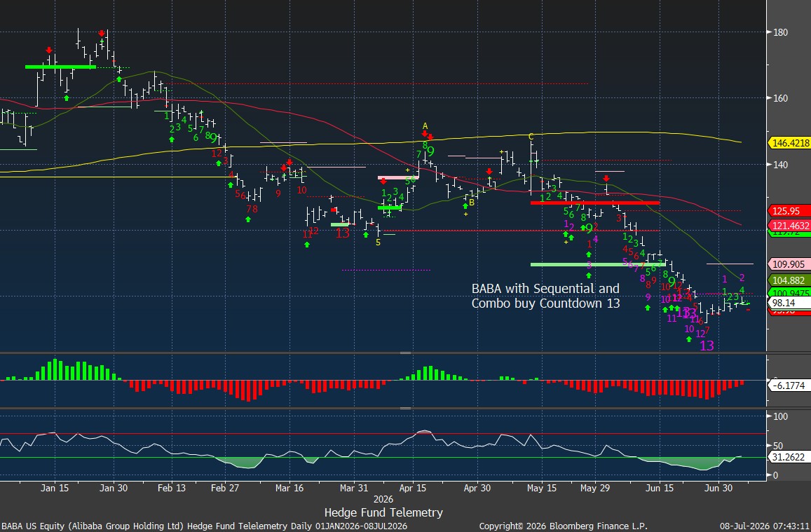Click the -6.1774 histogram value label

click(790, 386)
